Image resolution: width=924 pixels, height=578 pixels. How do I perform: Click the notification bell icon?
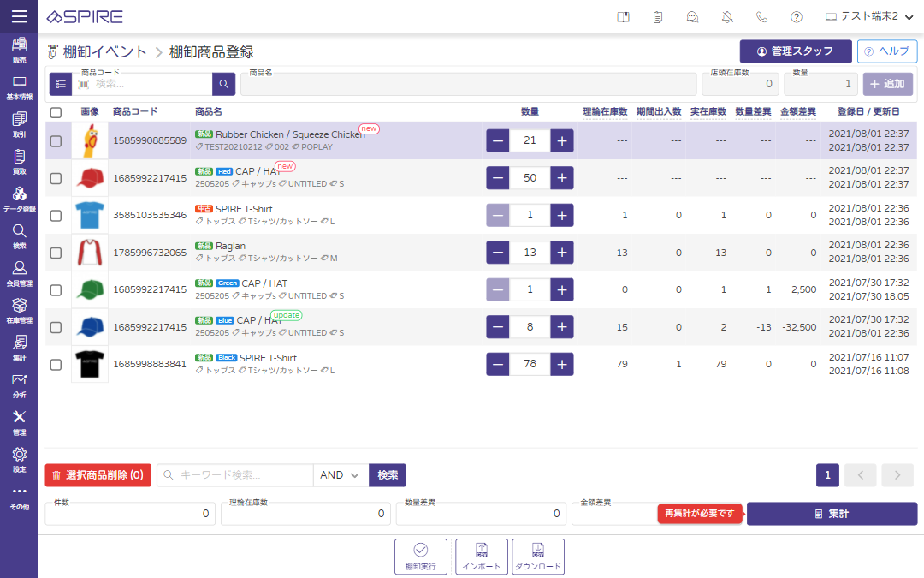[x=727, y=17]
